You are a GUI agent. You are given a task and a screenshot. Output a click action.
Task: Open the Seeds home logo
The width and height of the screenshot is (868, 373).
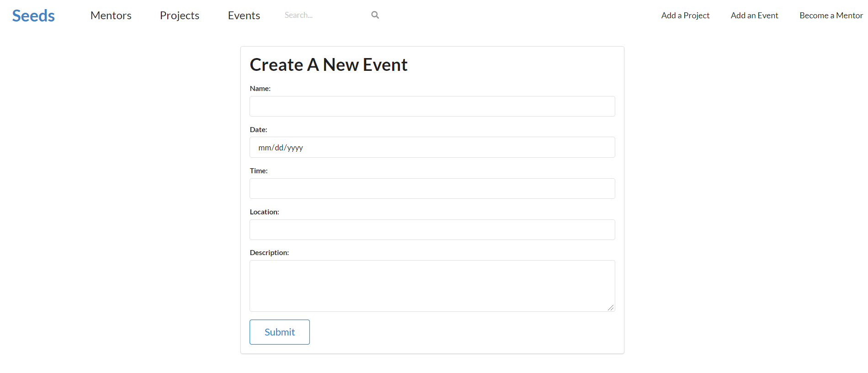point(33,16)
